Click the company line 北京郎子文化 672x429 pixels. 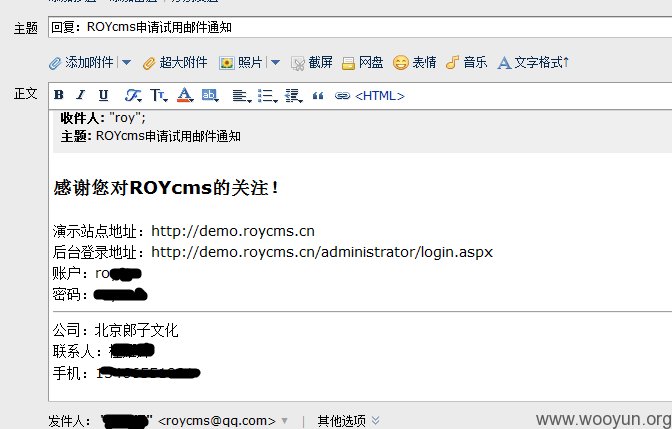pyautogui.click(x=115, y=330)
